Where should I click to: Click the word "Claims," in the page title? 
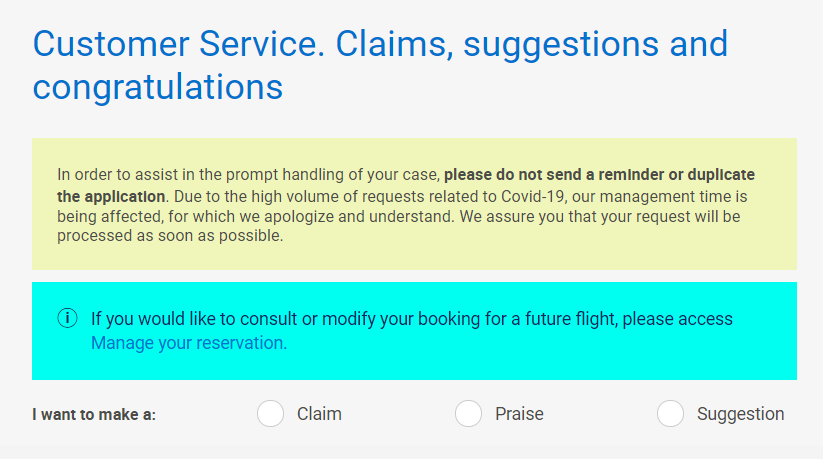point(394,45)
